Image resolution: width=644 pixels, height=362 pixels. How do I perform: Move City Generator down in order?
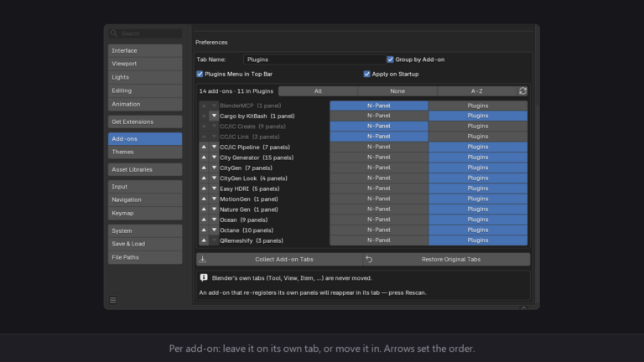pyautogui.click(x=214, y=158)
